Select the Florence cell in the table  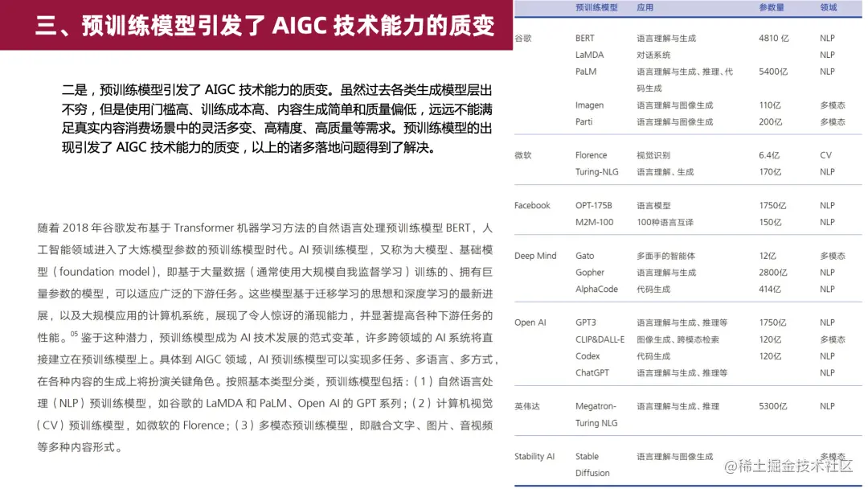click(592, 155)
